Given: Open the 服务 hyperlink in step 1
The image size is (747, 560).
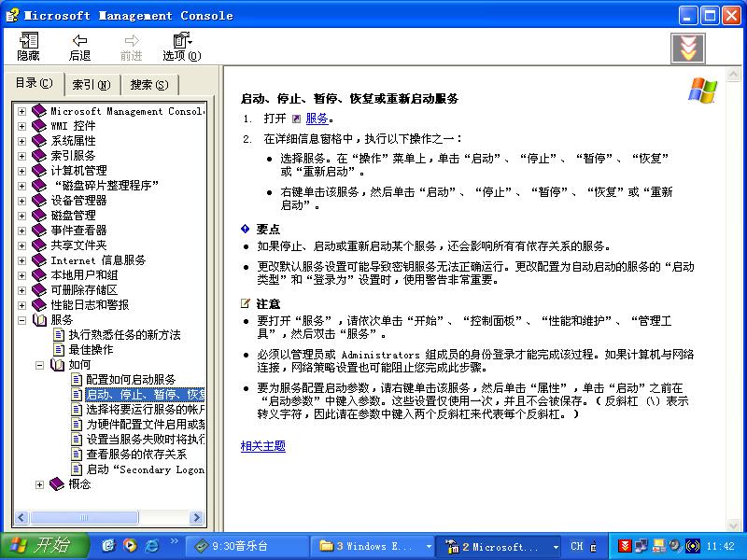Looking at the screenshot, I should pyautogui.click(x=317, y=119).
